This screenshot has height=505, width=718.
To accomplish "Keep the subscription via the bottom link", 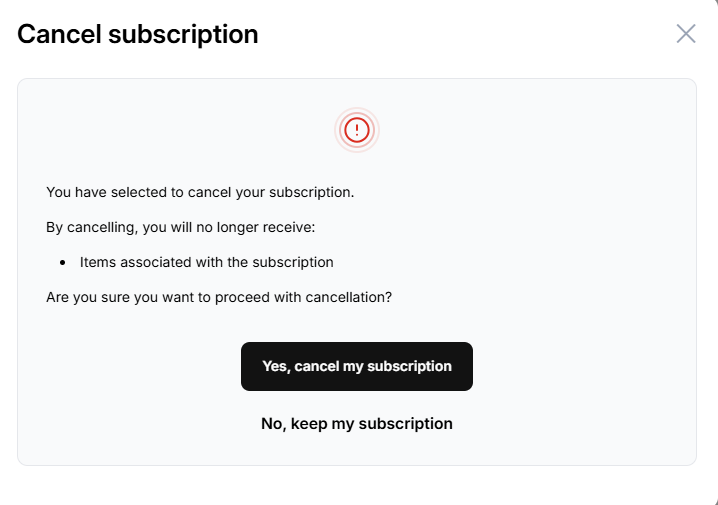I will (x=357, y=423).
